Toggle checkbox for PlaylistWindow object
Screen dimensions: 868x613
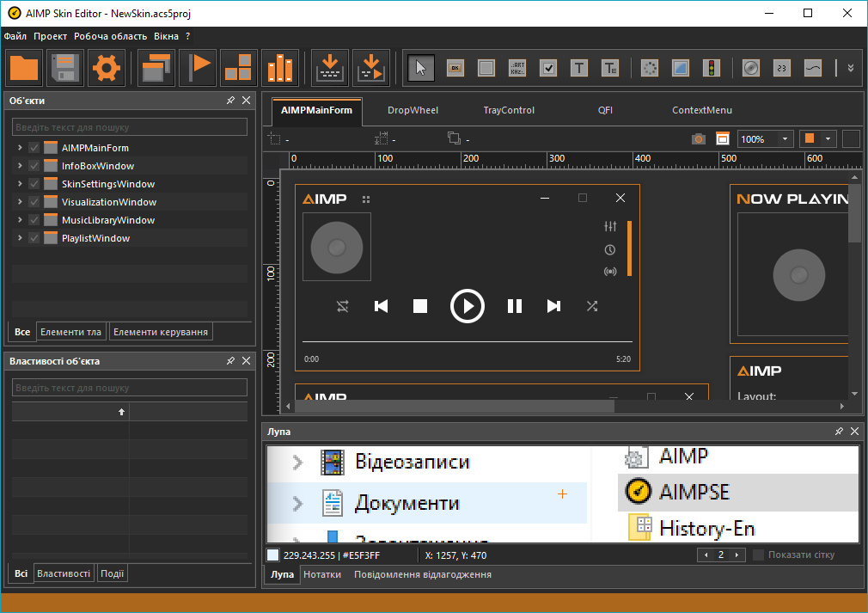click(34, 238)
